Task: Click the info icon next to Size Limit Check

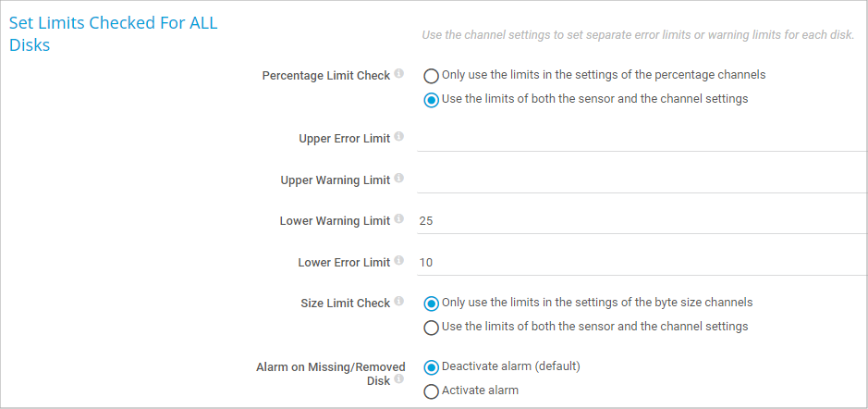Action: [x=399, y=301]
